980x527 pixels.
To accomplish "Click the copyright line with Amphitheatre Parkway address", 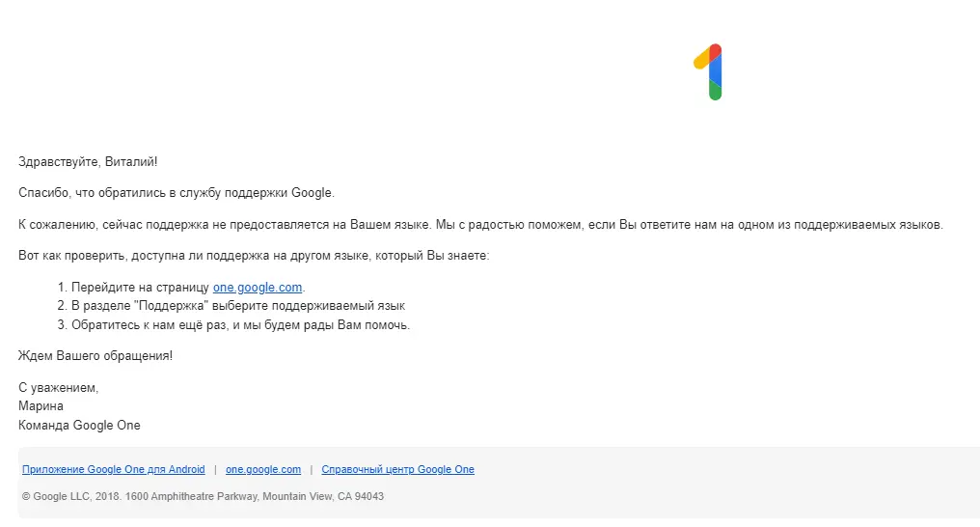I will point(203,496).
